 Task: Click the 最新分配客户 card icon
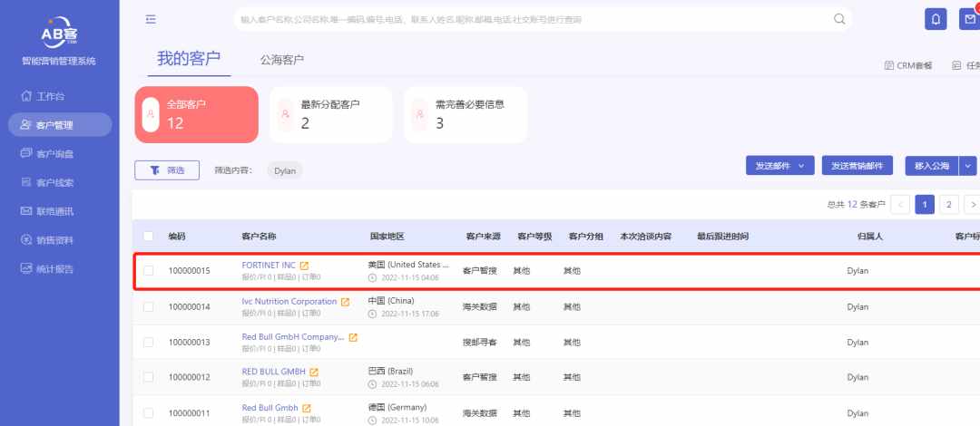click(x=285, y=114)
